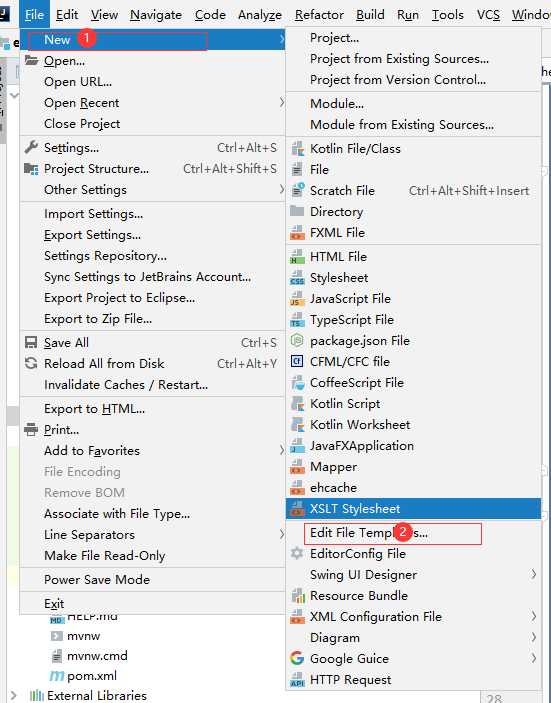Open the Build menu
The image size is (551, 703).
click(x=370, y=15)
